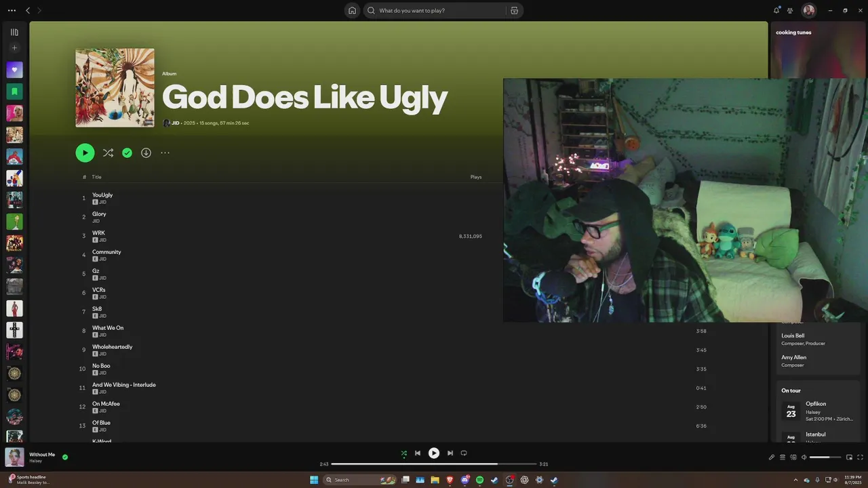868x488 pixels.
Task: Open Friend Activity icon
Action: (790, 10)
